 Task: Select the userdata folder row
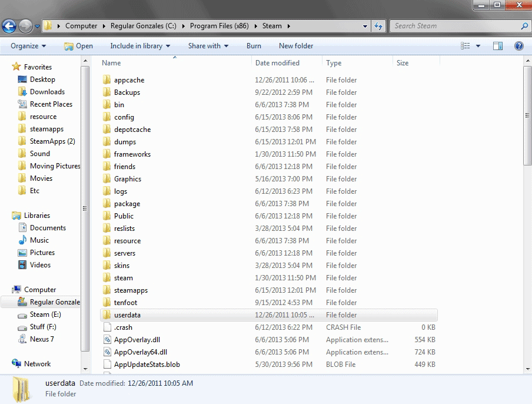(269, 315)
